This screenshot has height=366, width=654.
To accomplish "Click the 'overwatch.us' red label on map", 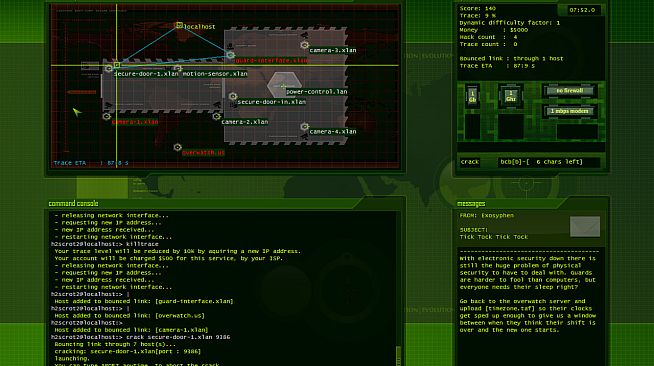I will pos(203,153).
